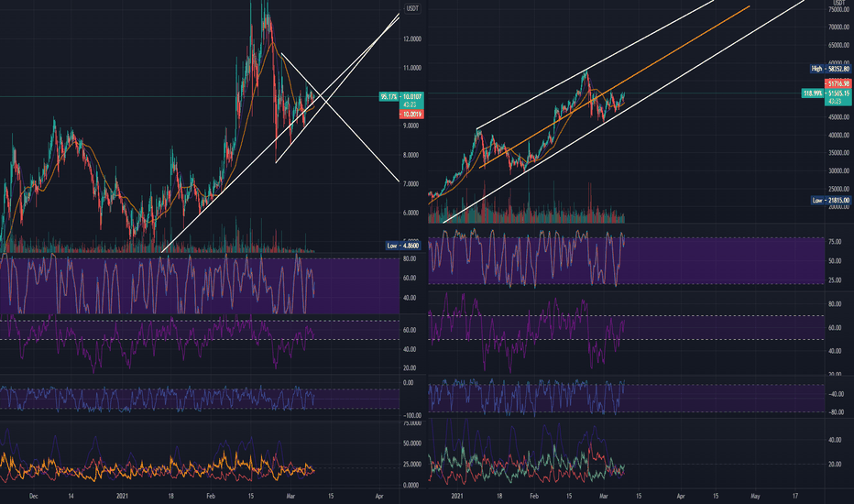This screenshot has height=504, width=854.
Task: Select the 30000.00 price level label
Action: tap(838, 171)
